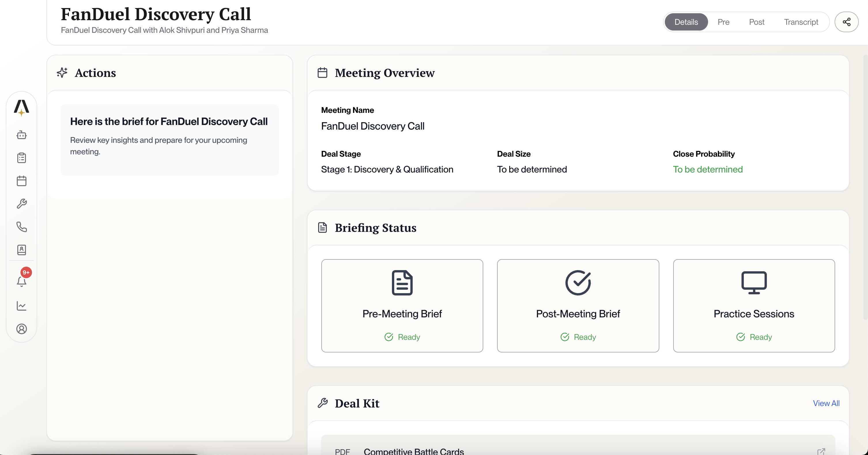Open the wrench tools sidebar icon
This screenshot has height=455, width=868.
pyautogui.click(x=22, y=204)
